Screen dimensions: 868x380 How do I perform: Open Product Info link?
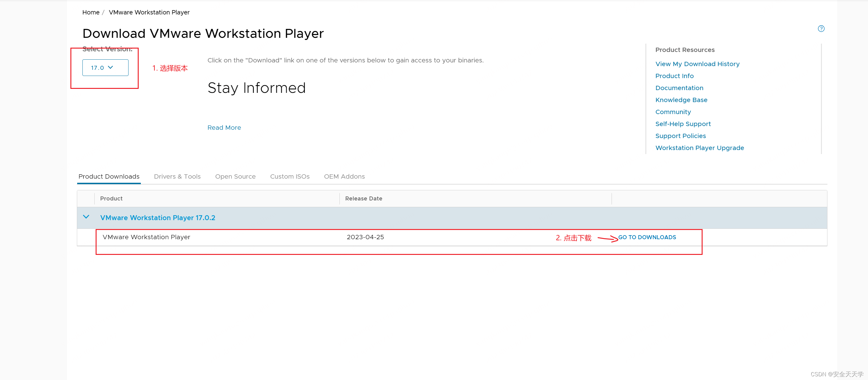[x=674, y=76]
